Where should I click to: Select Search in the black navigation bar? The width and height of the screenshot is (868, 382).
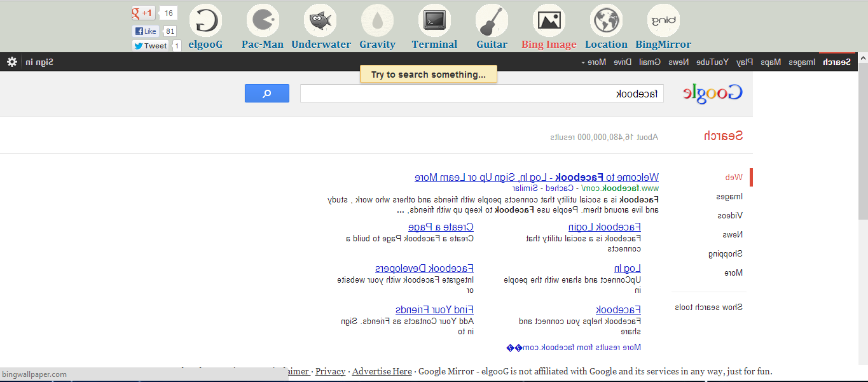tap(836, 62)
